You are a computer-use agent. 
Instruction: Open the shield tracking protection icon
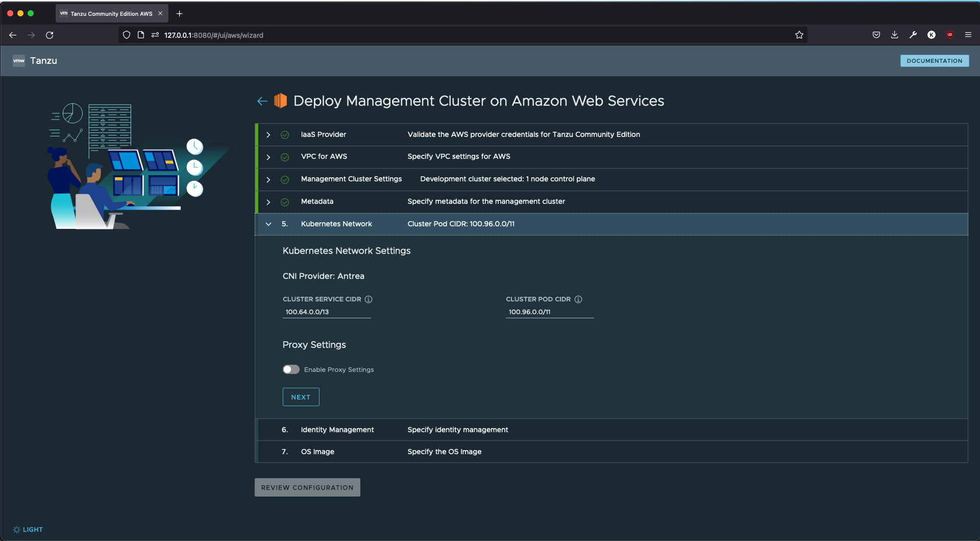click(127, 35)
